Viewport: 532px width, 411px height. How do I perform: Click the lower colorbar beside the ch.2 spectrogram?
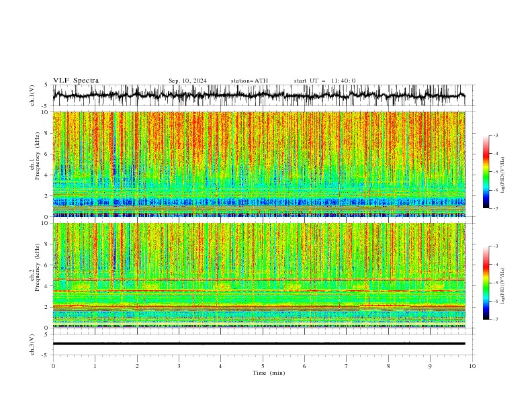tap(486, 283)
